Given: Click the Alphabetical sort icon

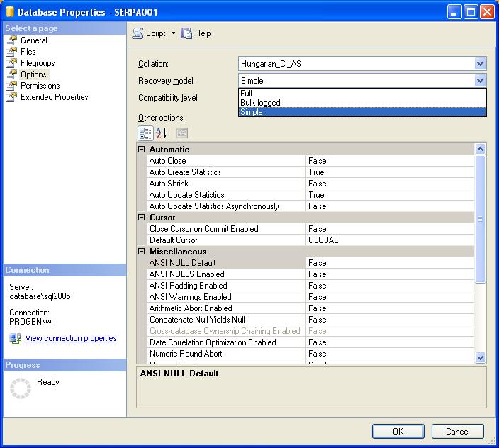Looking at the screenshot, I should coord(162,133).
